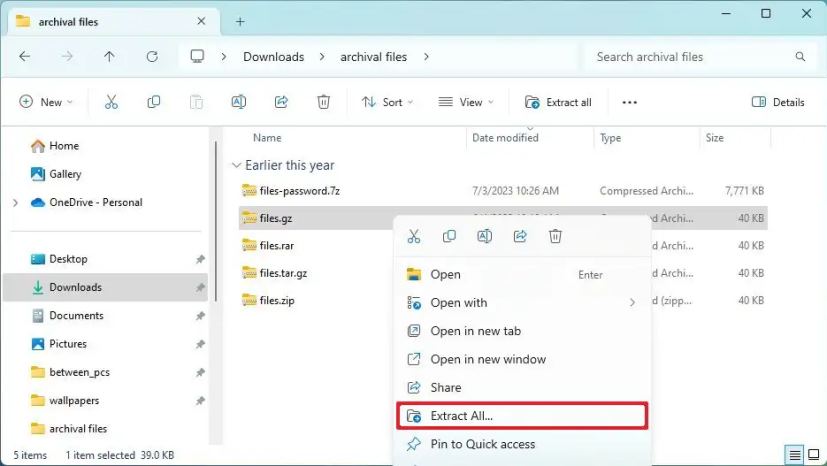Screen dimensions: 827x466
Task: Collapse the Earlier this year group
Action: pyautogui.click(x=236, y=166)
